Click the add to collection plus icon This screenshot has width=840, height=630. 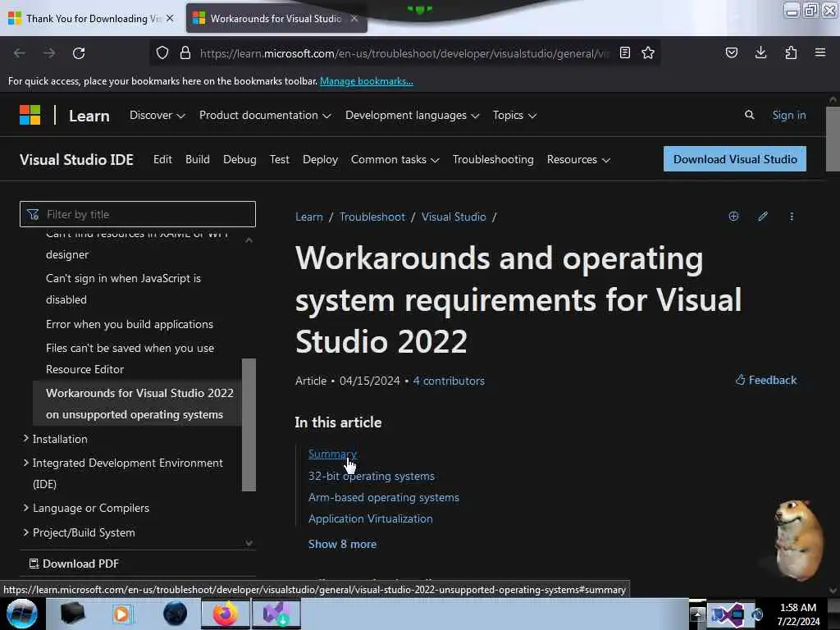733,217
